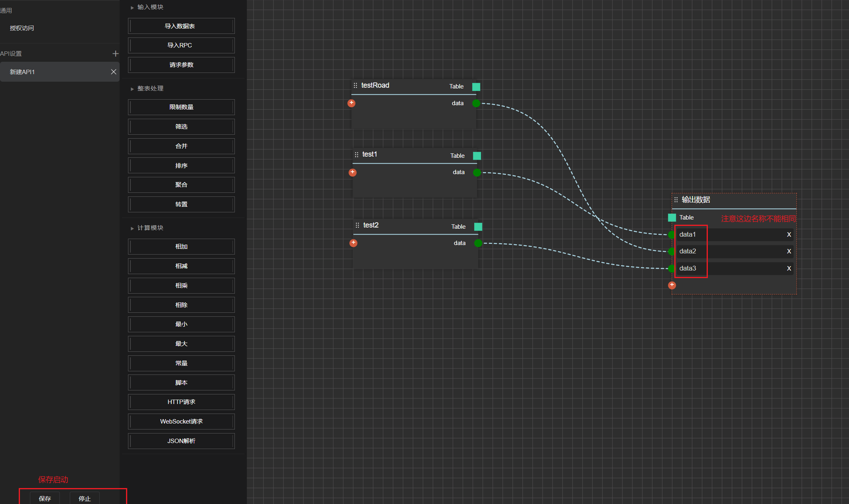Click the red plus on test1 node
Viewport: 849px width, 504px height.
pos(353,173)
